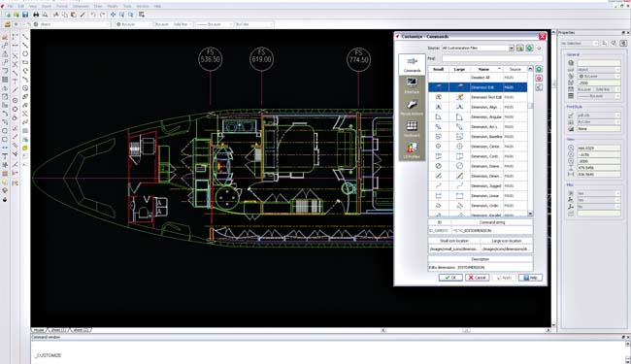Click the red delete command button in dialog
The width and height of the screenshot is (631, 364).
(539, 78)
